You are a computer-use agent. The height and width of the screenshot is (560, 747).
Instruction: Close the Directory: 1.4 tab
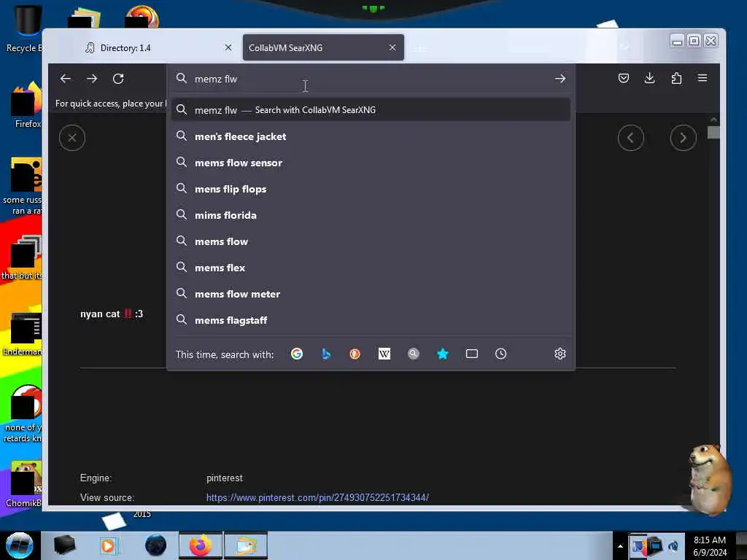pos(228,47)
